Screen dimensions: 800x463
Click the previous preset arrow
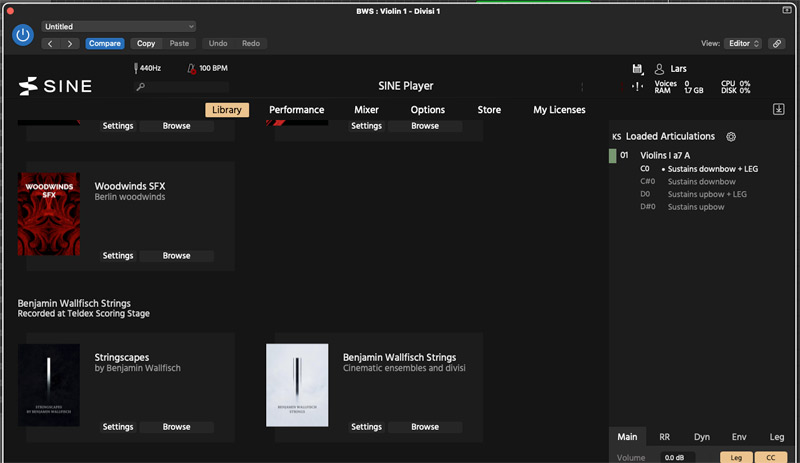coord(51,44)
